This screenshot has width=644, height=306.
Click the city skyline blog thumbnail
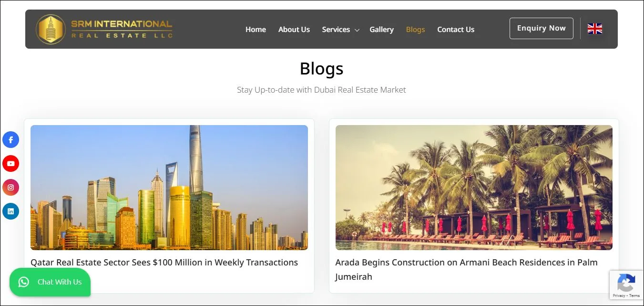[169, 188]
